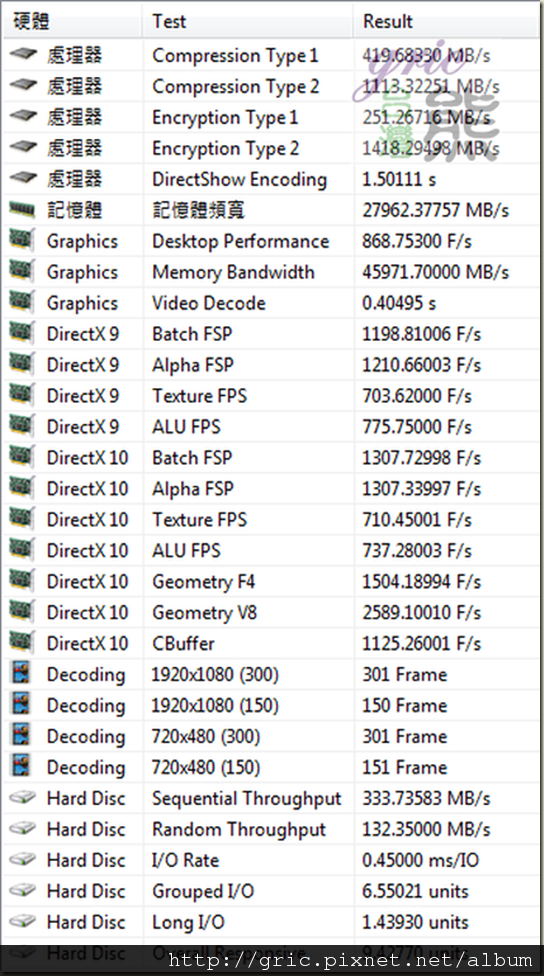
Task: Click the processor icon in DirectShow Encoding row
Action: pos(24,179)
